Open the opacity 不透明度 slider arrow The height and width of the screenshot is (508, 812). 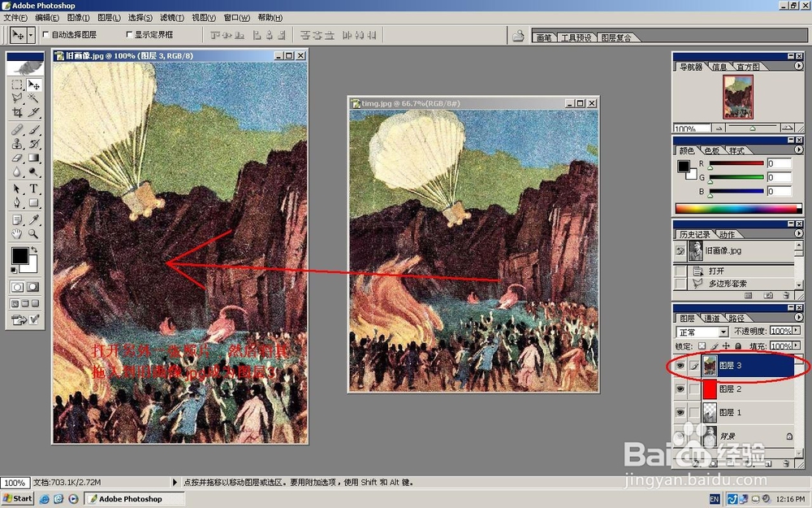coord(797,331)
